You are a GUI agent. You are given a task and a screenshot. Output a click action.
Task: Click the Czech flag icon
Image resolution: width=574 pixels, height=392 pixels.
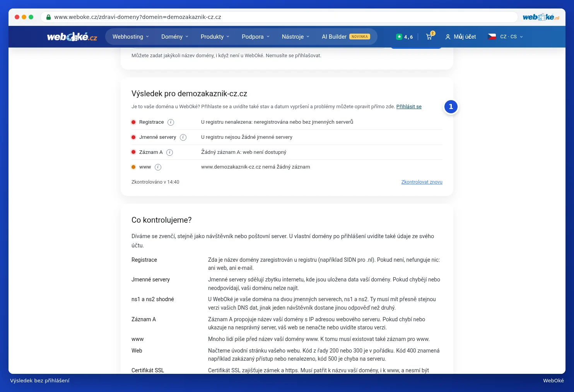pyautogui.click(x=492, y=37)
